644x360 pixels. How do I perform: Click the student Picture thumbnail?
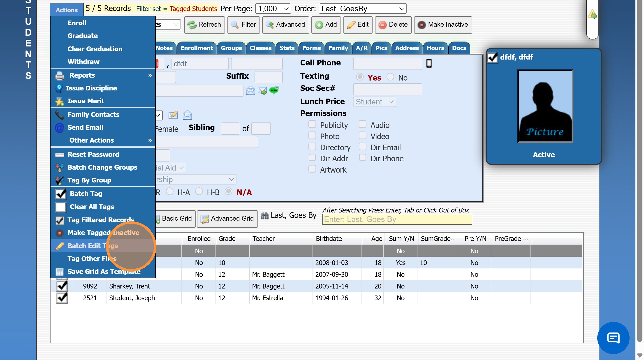tap(545, 106)
